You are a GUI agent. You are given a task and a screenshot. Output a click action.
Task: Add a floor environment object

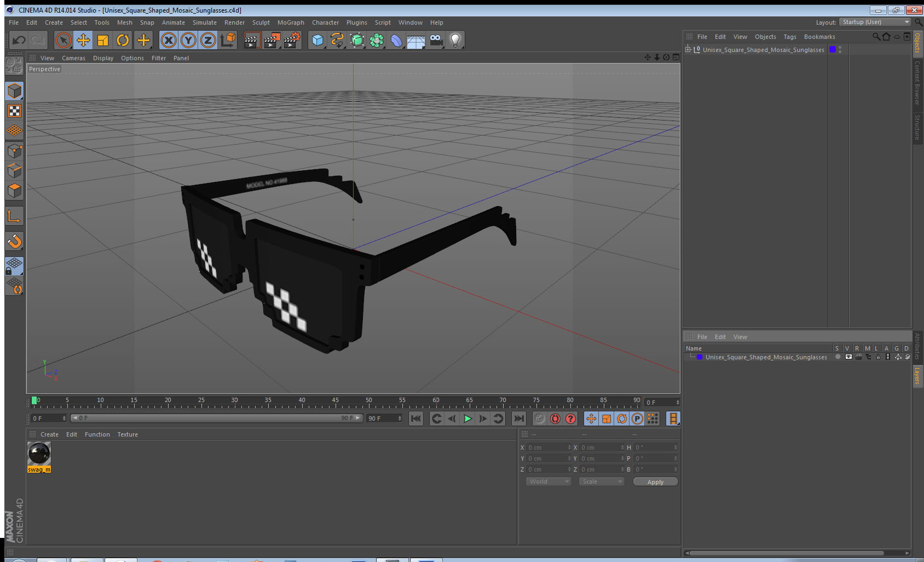(416, 41)
